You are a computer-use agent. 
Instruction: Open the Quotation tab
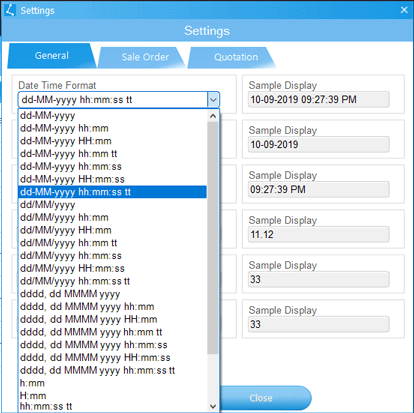tap(232, 57)
